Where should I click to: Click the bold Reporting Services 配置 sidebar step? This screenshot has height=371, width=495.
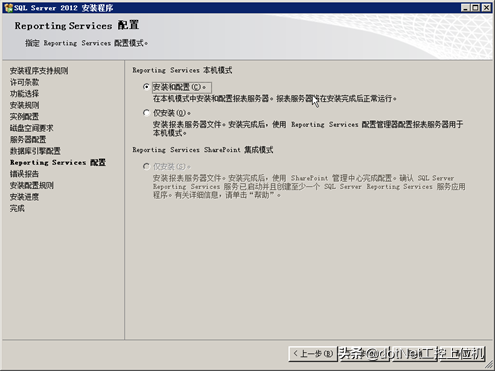pyautogui.click(x=58, y=162)
